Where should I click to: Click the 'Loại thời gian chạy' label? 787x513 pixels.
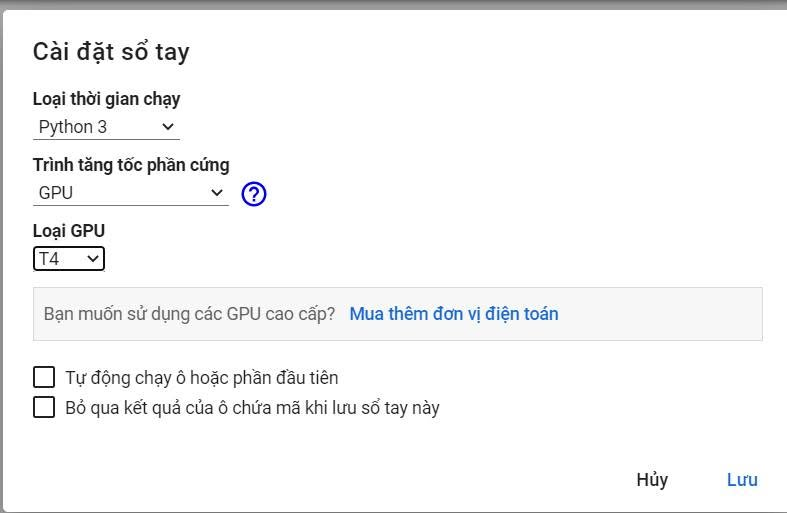coord(106,99)
